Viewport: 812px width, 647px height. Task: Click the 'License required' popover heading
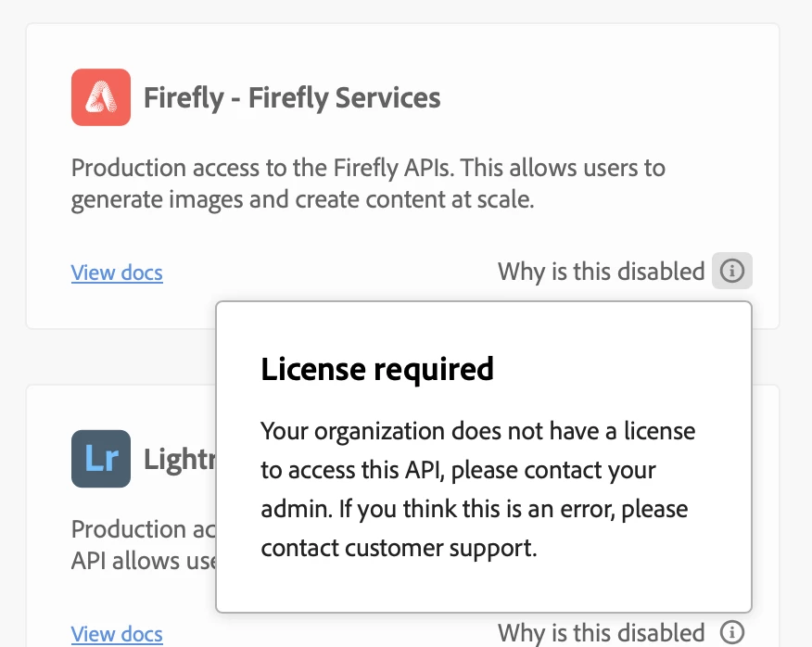[377, 369]
